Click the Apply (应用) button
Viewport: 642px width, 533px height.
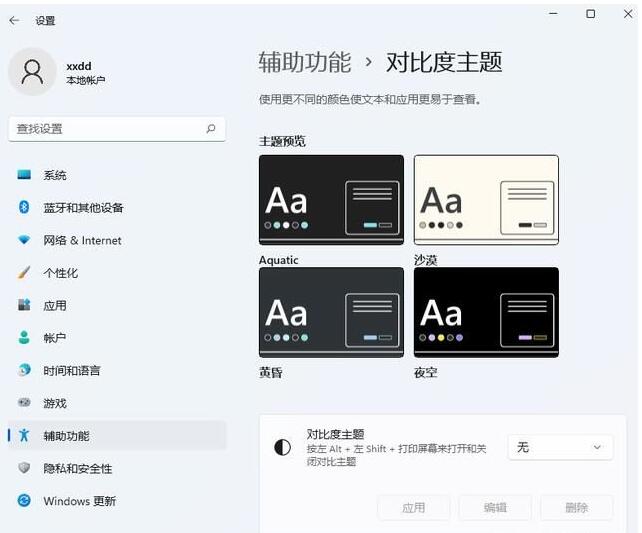pos(413,508)
